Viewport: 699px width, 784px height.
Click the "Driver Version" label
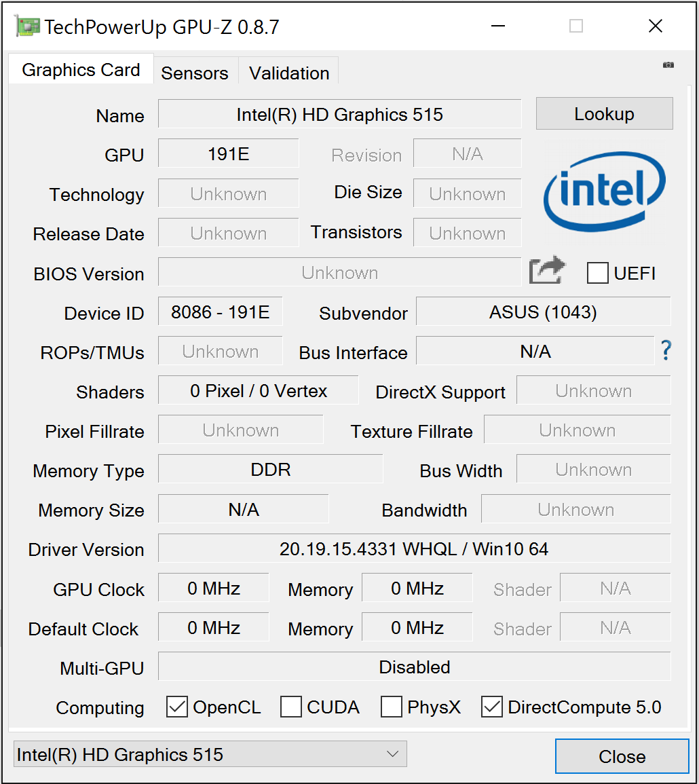click(x=86, y=550)
